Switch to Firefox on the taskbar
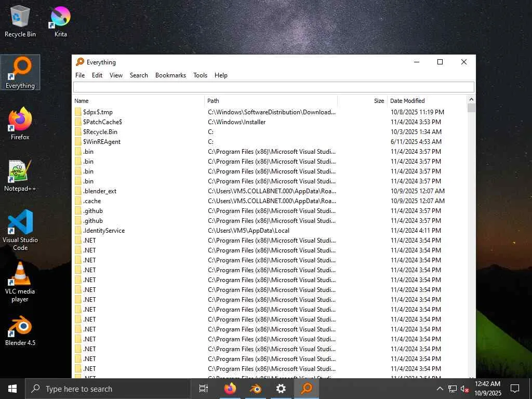This screenshot has width=532, height=399. click(230, 389)
